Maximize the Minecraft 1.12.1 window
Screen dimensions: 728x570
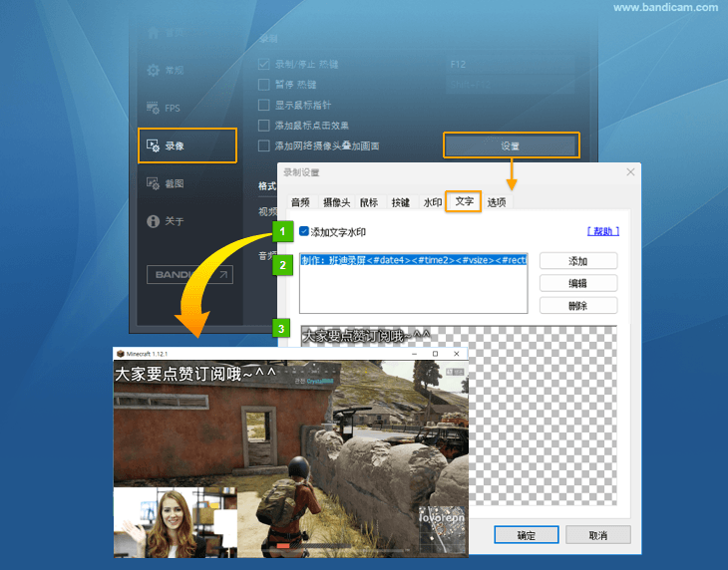pyautogui.click(x=435, y=354)
